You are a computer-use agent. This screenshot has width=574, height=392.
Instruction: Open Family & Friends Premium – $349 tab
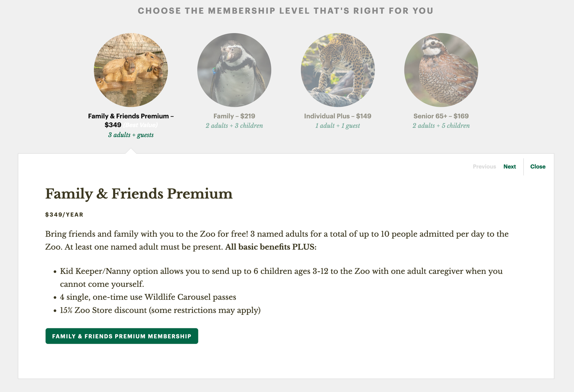(131, 120)
